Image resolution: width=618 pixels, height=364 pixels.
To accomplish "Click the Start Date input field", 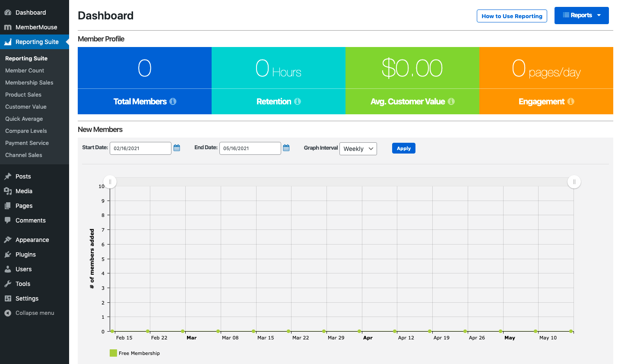I will pos(140,148).
